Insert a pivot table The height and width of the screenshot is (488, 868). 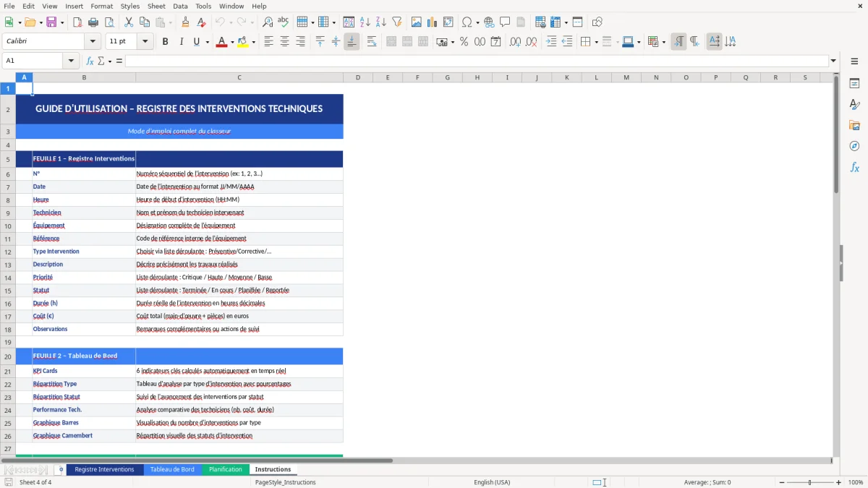coord(448,22)
